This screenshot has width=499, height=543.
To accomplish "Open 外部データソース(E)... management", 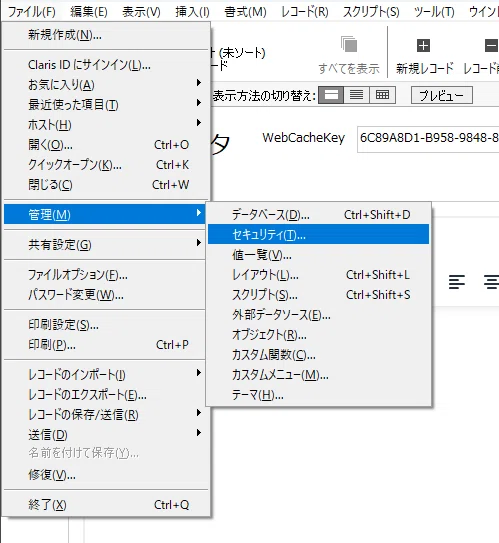I will 318,315.
